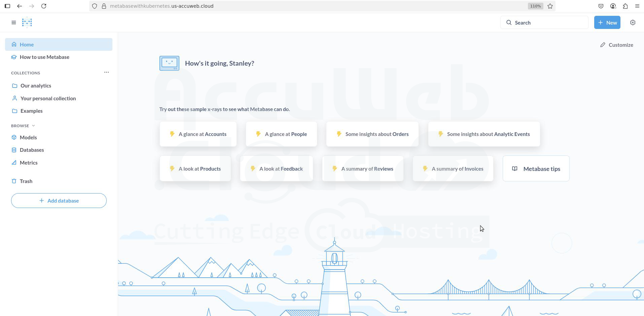The width and height of the screenshot is (644, 316).
Task: Open A glance at Accounts x-ray
Action: tap(198, 134)
